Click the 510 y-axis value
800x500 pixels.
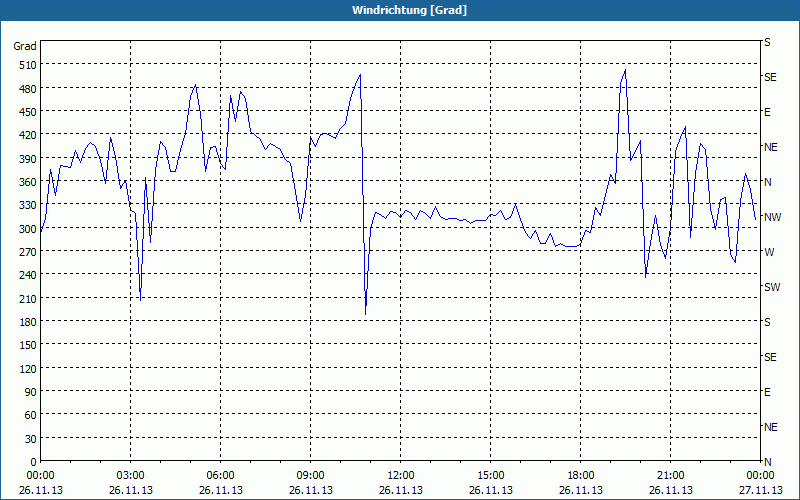pyautogui.click(x=29, y=65)
